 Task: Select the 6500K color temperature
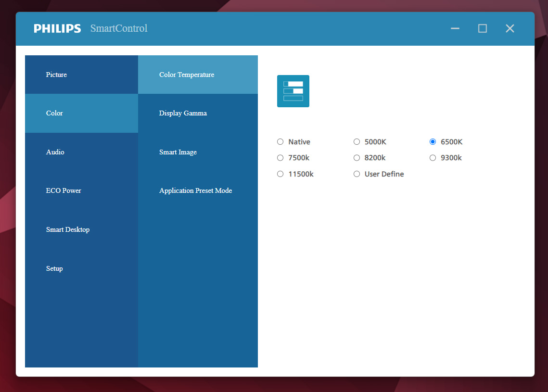pyautogui.click(x=433, y=142)
